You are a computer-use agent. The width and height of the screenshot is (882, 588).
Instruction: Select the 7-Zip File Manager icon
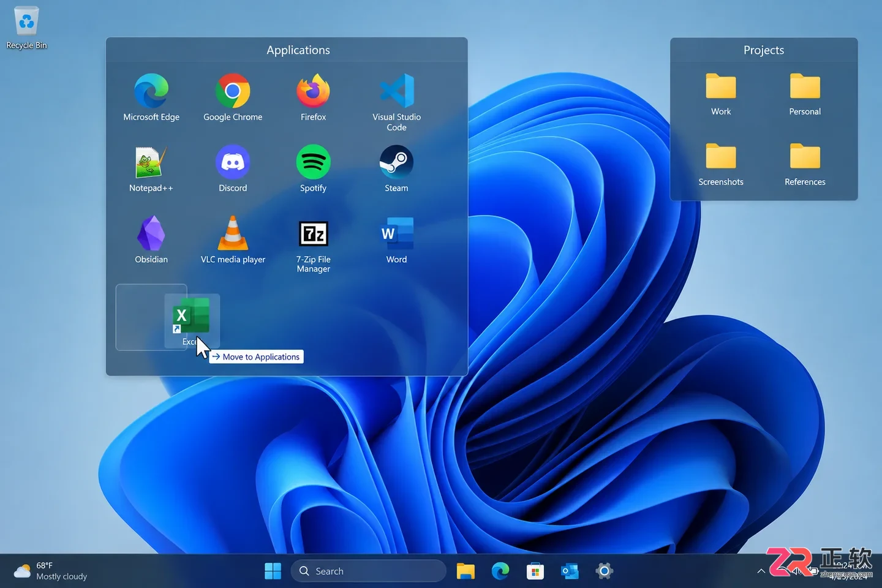(x=313, y=233)
